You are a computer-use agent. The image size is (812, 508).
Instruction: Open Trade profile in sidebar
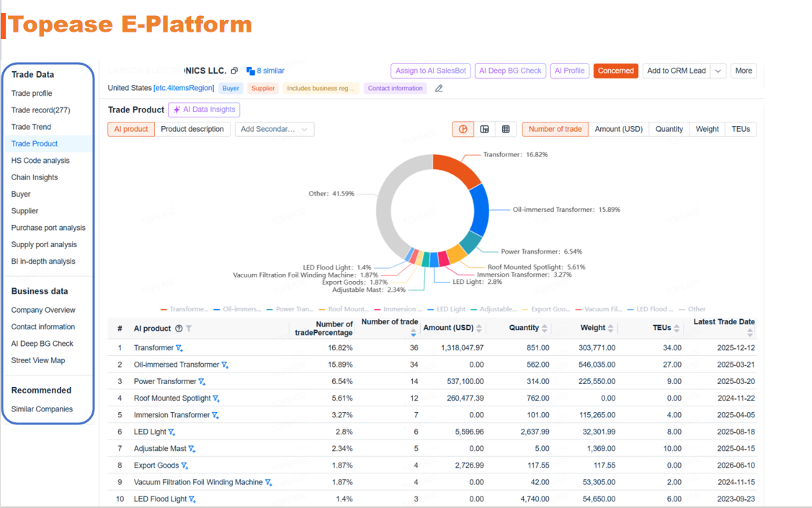pos(32,93)
